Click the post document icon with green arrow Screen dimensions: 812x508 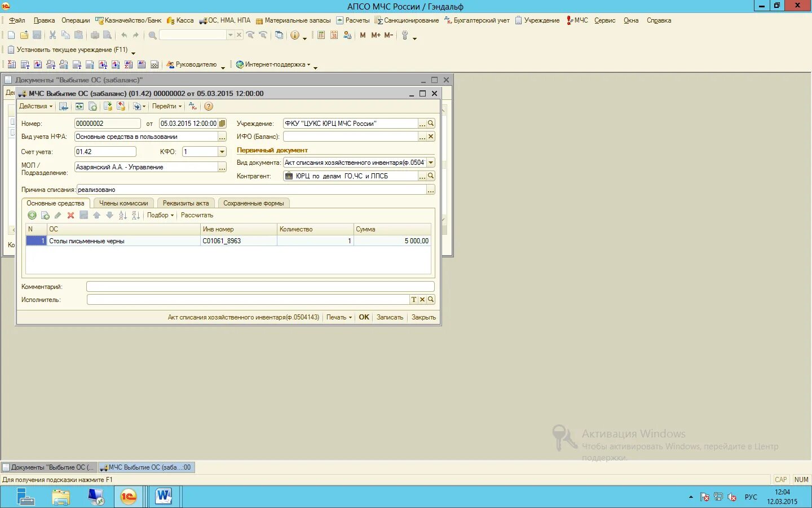(108, 106)
